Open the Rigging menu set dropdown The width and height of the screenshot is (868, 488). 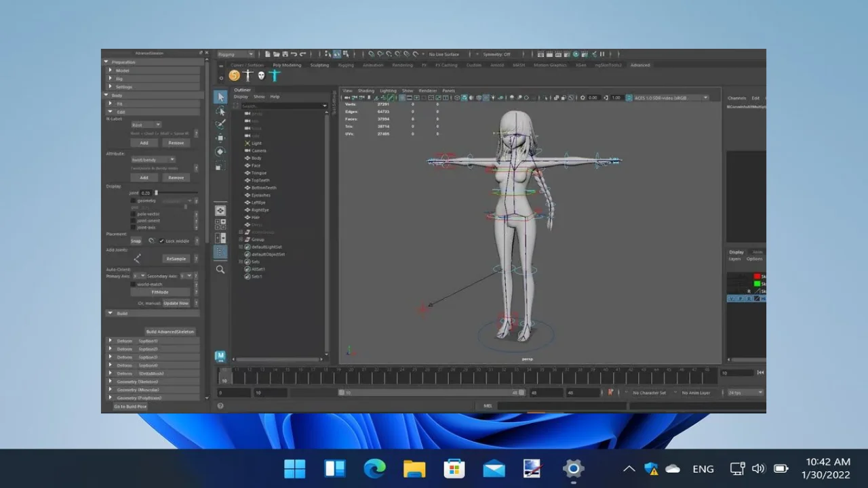pos(235,54)
